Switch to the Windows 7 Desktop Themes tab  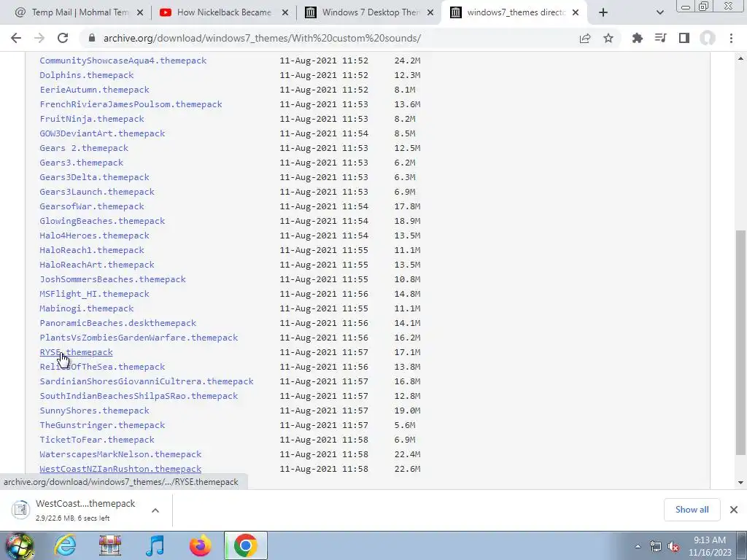tap(369, 12)
